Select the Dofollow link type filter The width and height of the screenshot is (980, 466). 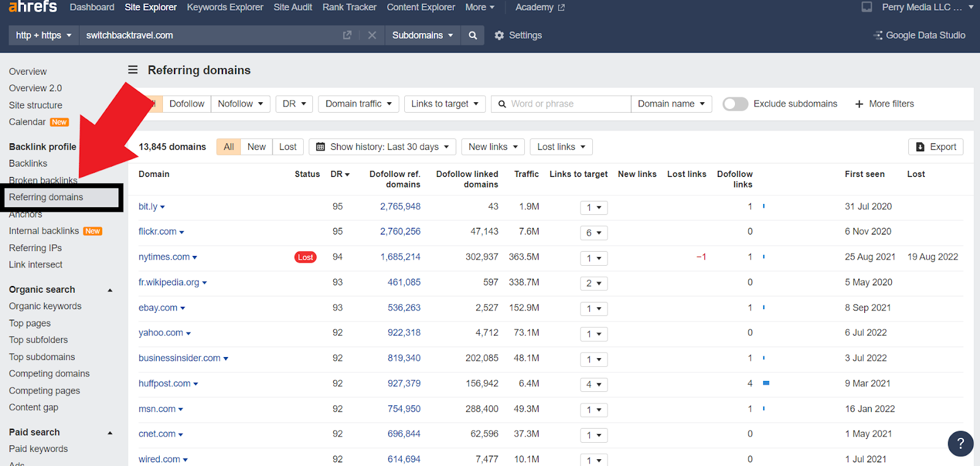tap(187, 104)
